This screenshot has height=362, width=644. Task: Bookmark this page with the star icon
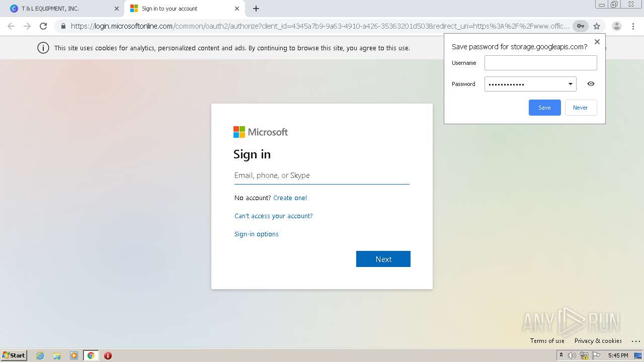point(597,26)
